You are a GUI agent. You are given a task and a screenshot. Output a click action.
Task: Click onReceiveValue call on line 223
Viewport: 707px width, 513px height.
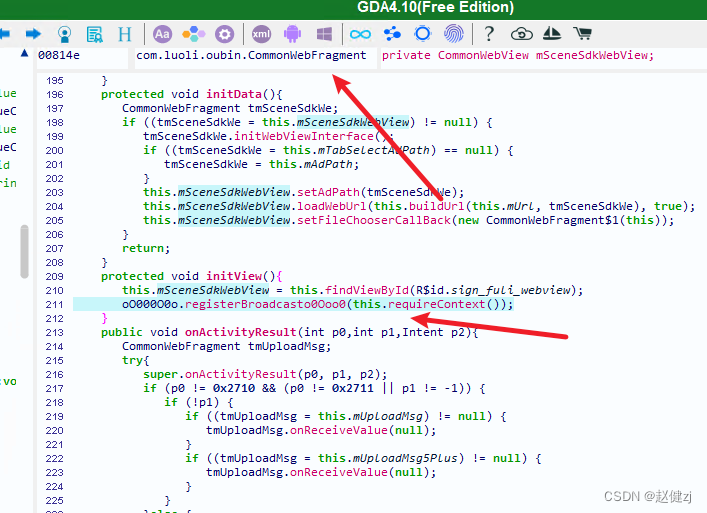(x=339, y=472)
